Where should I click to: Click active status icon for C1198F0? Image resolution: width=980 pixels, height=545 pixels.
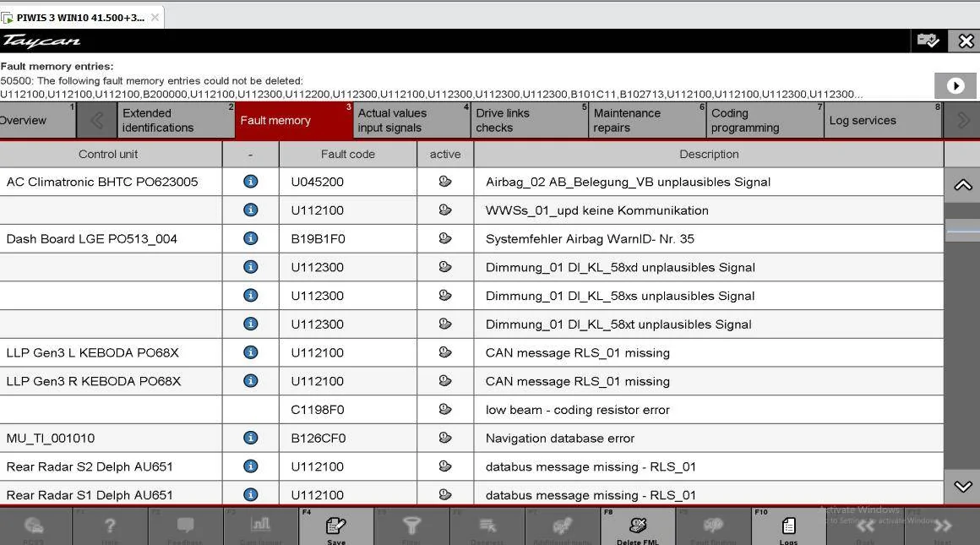pyautogui.click(x=445, y=409)
